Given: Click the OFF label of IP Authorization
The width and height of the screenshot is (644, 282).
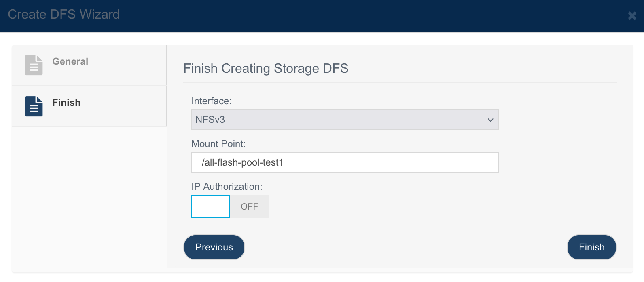Looking at the screenshot, I should pos(249,206).
